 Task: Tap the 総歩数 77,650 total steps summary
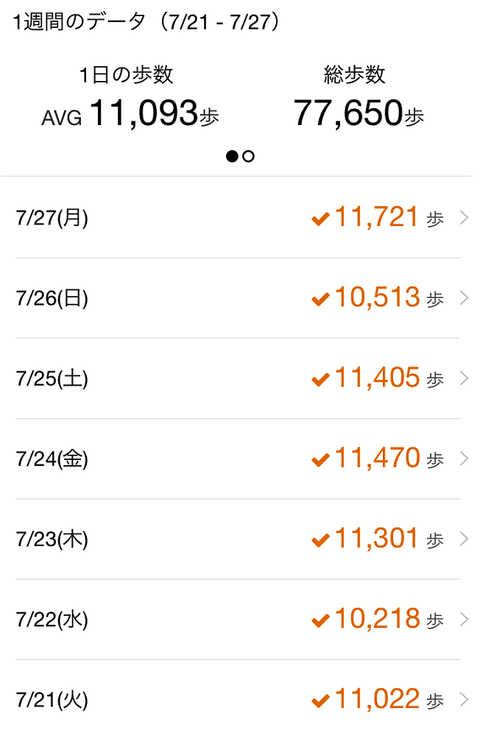point(358,98)
